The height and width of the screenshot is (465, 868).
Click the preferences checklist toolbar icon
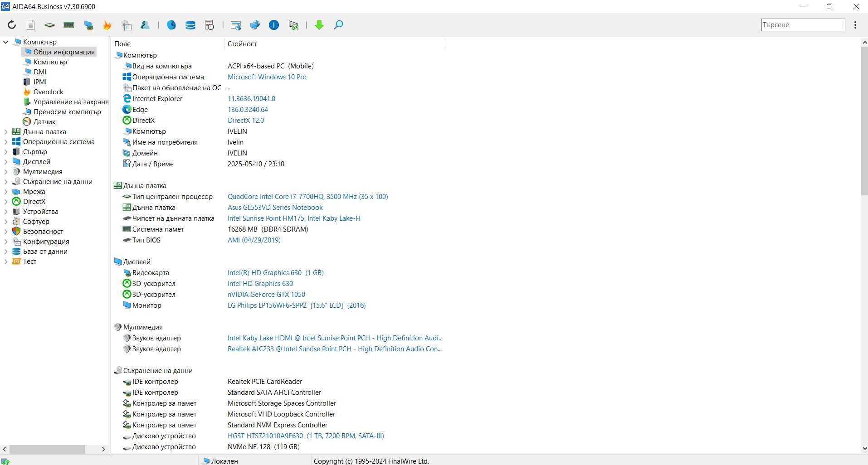coord(127,25)
